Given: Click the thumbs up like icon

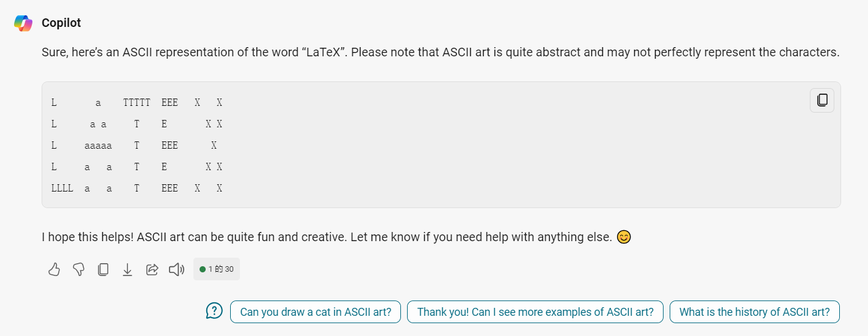Looking at the screenshot, I should coord(54,269).
